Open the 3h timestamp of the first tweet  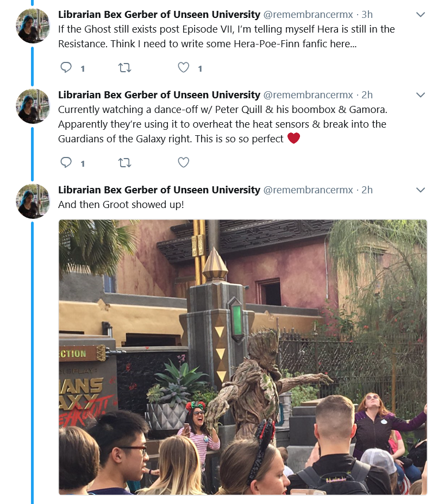367,15
